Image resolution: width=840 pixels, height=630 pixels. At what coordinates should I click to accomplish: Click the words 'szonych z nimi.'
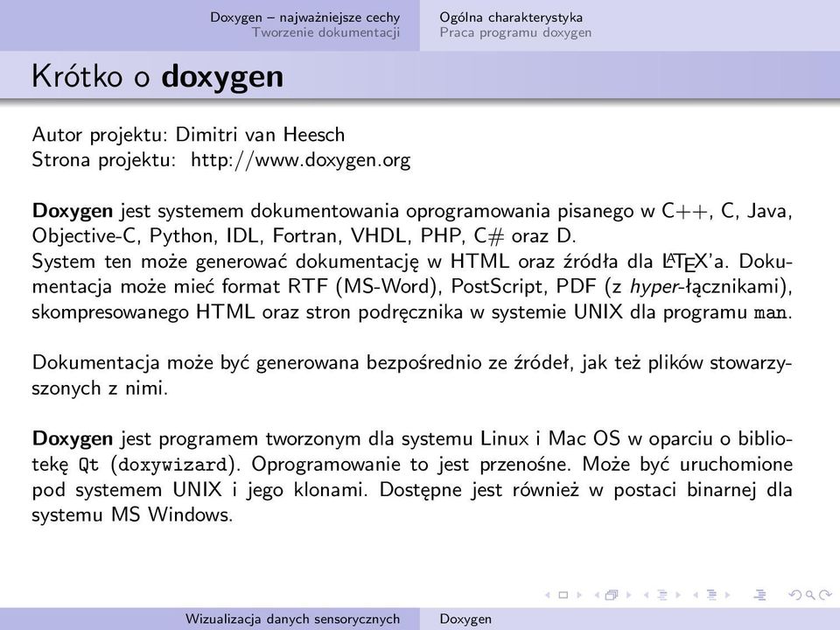pyautogui.click(x=100, y=388)
